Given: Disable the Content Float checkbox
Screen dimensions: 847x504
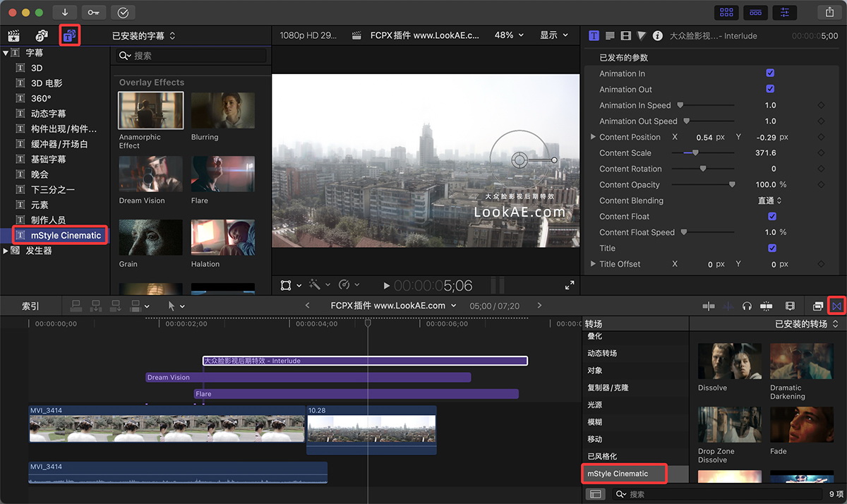Looking at the screenshot, I should point(771,217).
